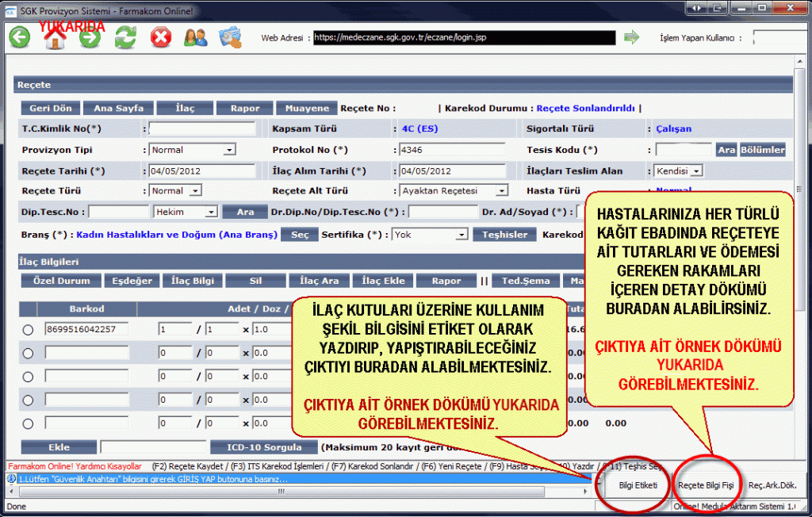Click the Teşhisler button
This screenshot has height=517, width=812.
coord(505,235)
